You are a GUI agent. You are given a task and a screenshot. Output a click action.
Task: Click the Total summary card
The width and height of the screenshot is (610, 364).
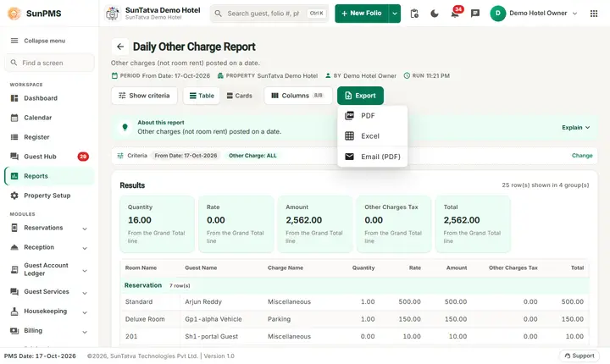coord(473,224)
